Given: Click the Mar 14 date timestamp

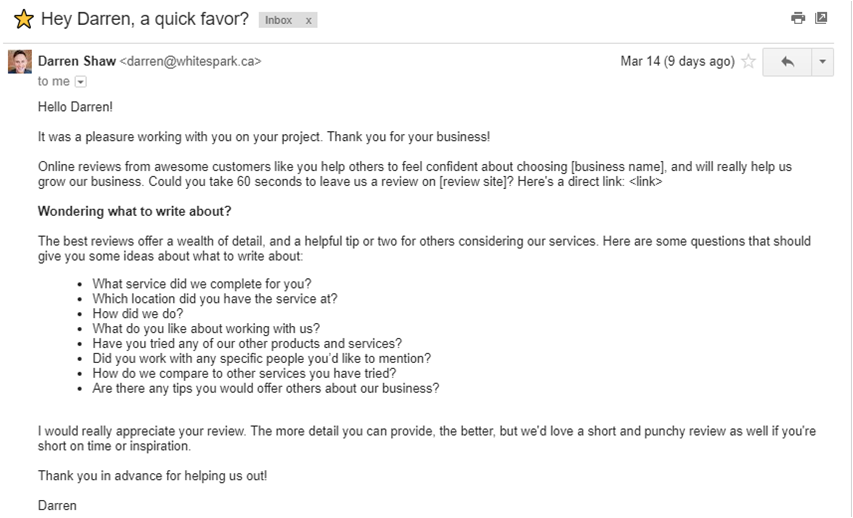Looking at the screenshot, I should [677, 62].
